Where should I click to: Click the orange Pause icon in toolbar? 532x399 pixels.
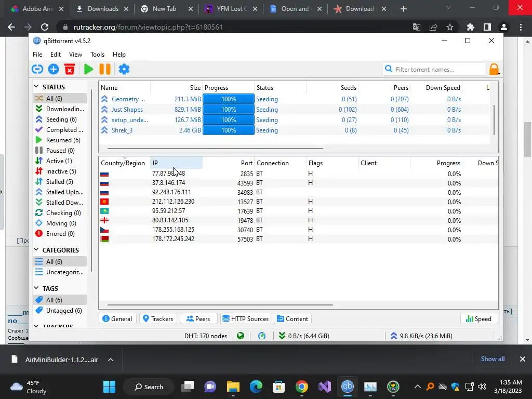tap(105, 69)
